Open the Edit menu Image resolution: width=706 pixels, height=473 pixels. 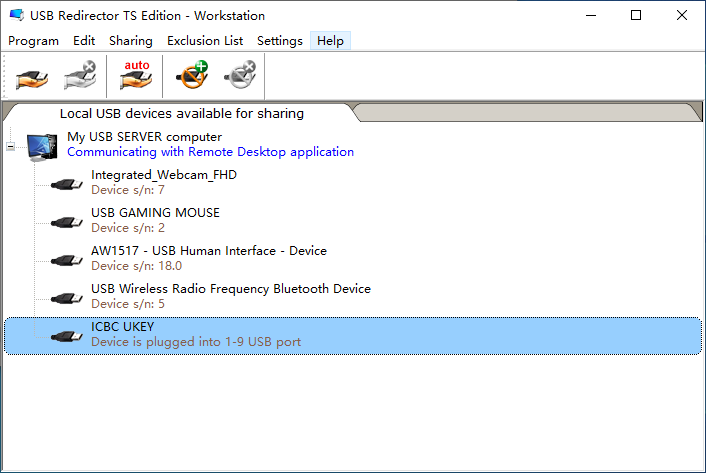(x=84, y=41)
